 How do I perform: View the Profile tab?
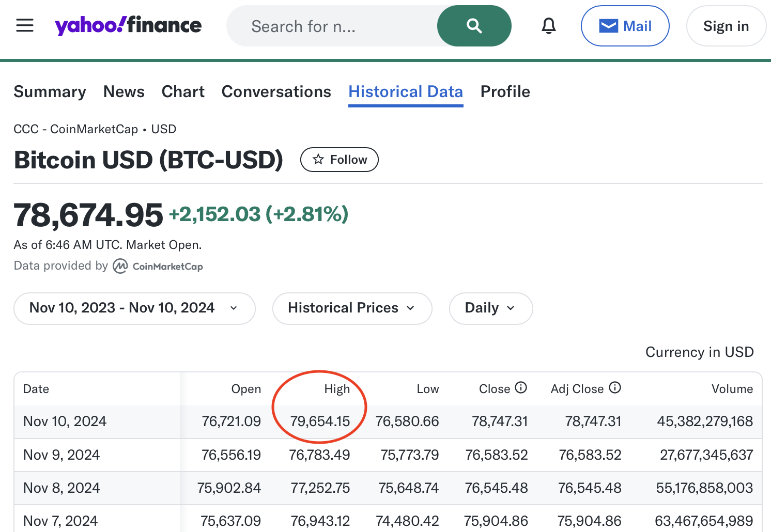click(505, 91)
